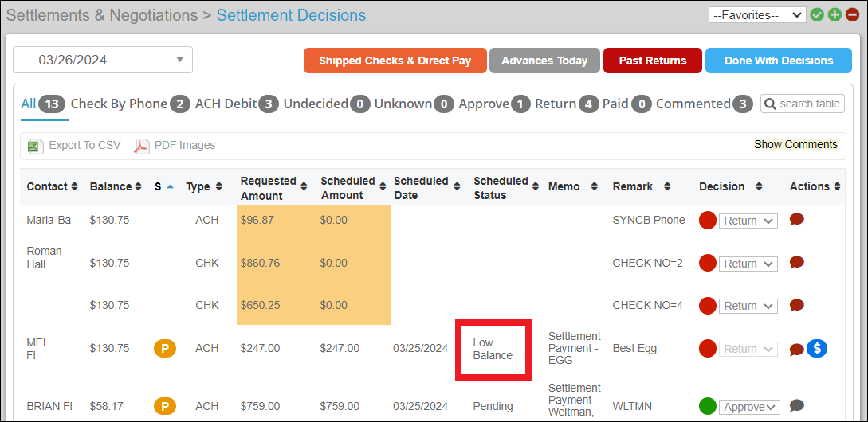Select the All tab

[44, 104]
